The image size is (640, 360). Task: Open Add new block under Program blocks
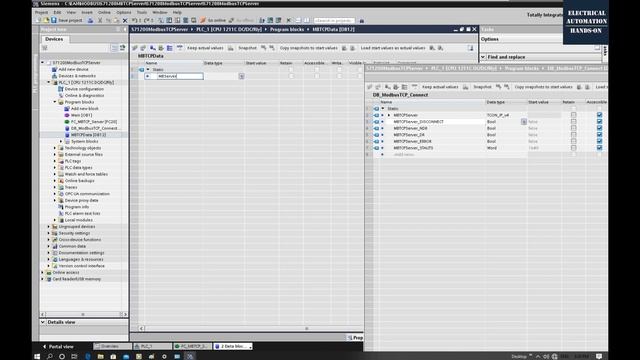coord(84,109)
